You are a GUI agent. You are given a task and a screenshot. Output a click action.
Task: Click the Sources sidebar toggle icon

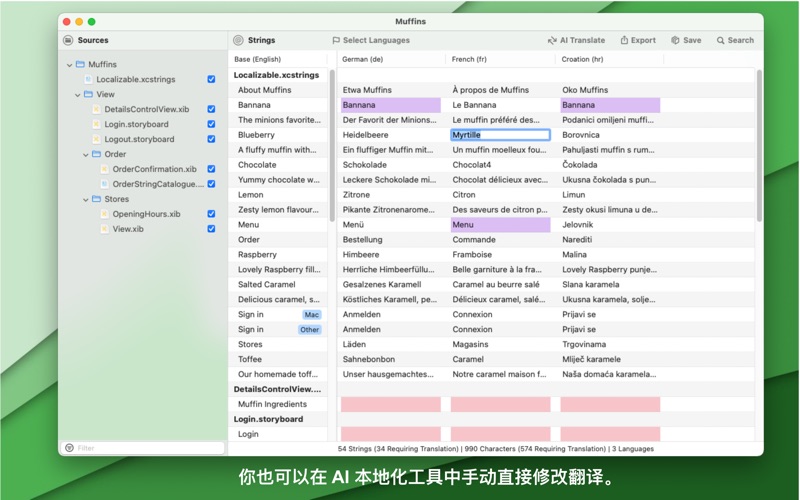coord(68,40)
